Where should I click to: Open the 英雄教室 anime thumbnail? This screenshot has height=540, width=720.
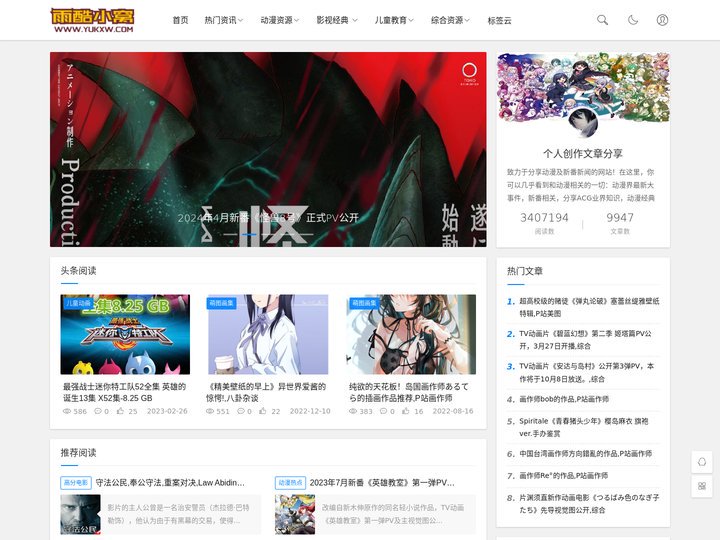pyautogui.click(x=295, y=514)
